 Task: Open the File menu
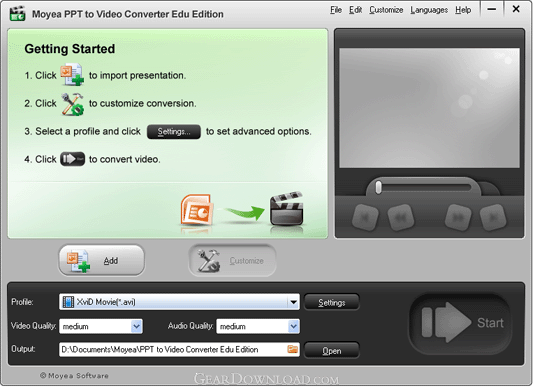tap(336, 10)
